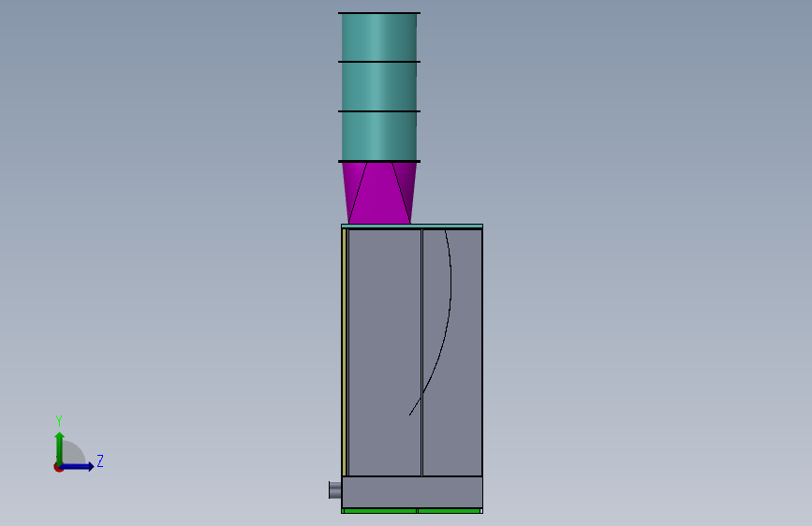Select the right grey cabinet panel

click(x=452, y=352)
